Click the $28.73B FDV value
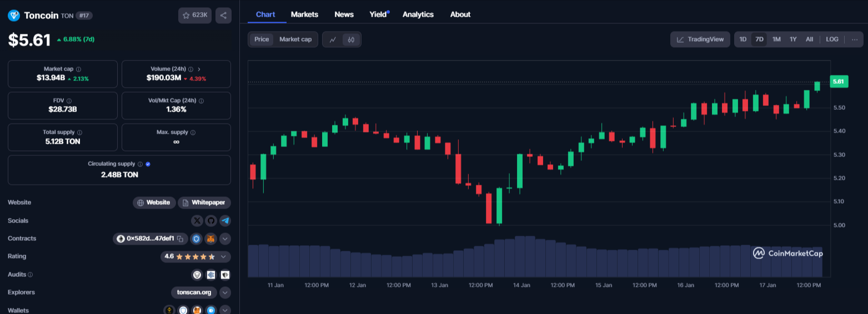 [x=63, y=109]
